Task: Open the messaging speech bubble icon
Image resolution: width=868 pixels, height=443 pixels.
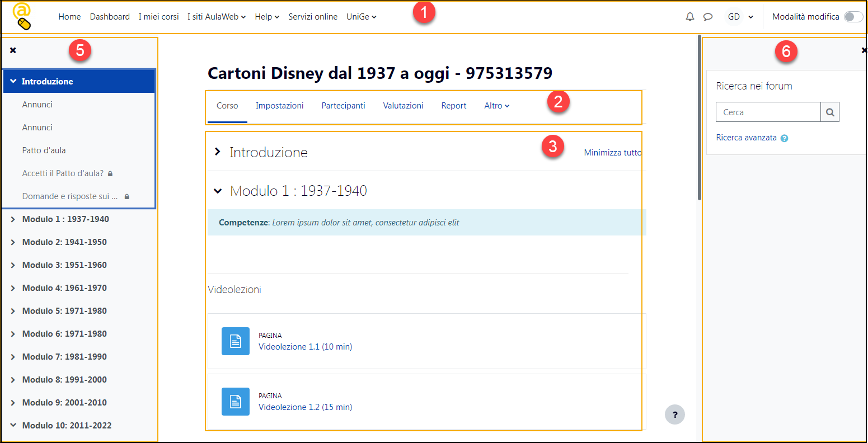Action: click(x=708, y=17)
